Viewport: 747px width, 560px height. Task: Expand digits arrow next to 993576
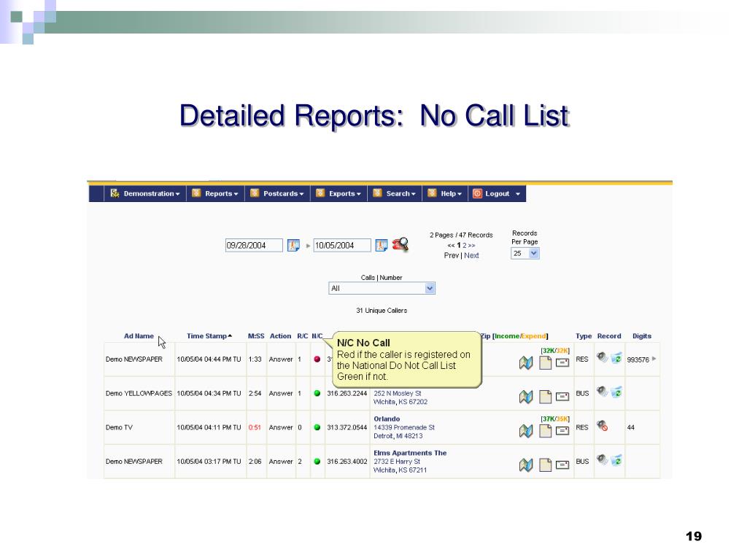tap(654, 359)
